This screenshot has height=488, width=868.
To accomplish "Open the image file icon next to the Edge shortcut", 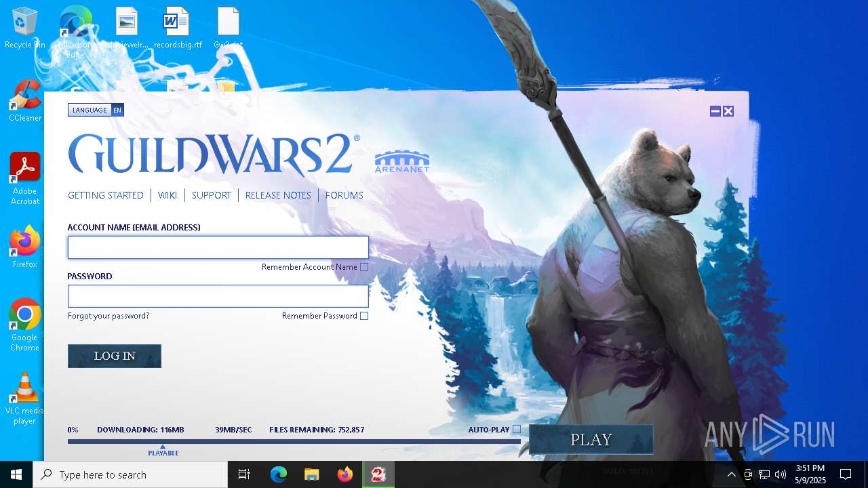I will point(127,28).
